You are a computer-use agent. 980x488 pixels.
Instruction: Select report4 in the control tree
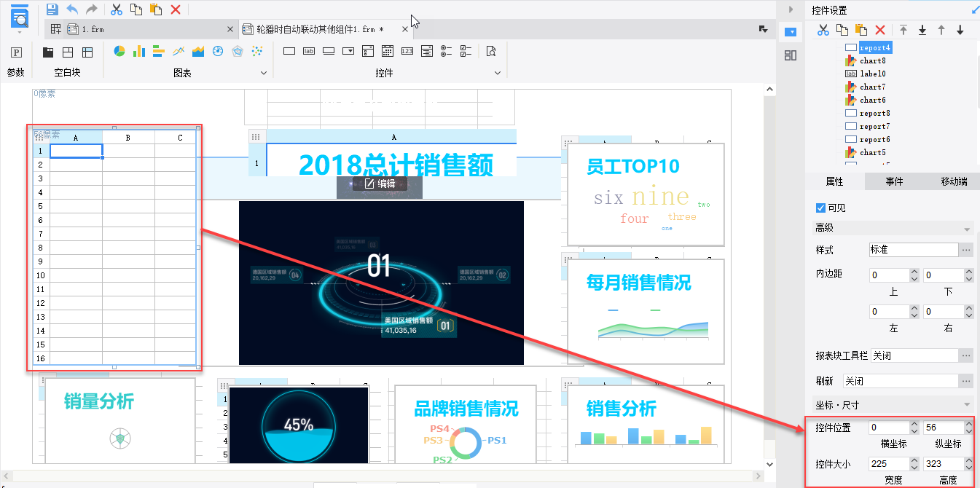874,47
